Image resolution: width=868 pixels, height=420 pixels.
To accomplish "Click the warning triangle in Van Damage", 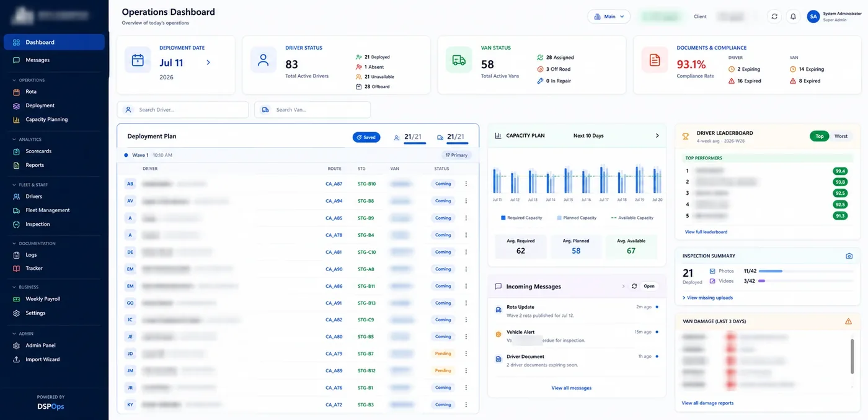I will pos(848,321).
